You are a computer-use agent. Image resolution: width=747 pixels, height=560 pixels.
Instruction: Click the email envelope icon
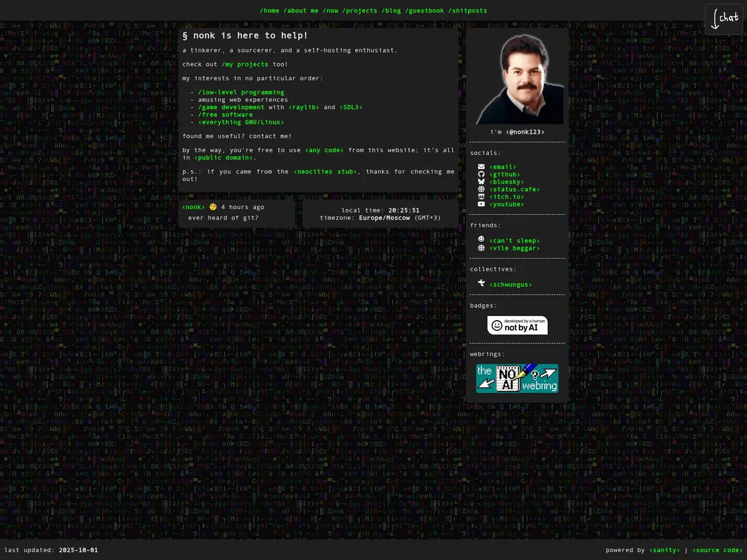click(481, 167)
